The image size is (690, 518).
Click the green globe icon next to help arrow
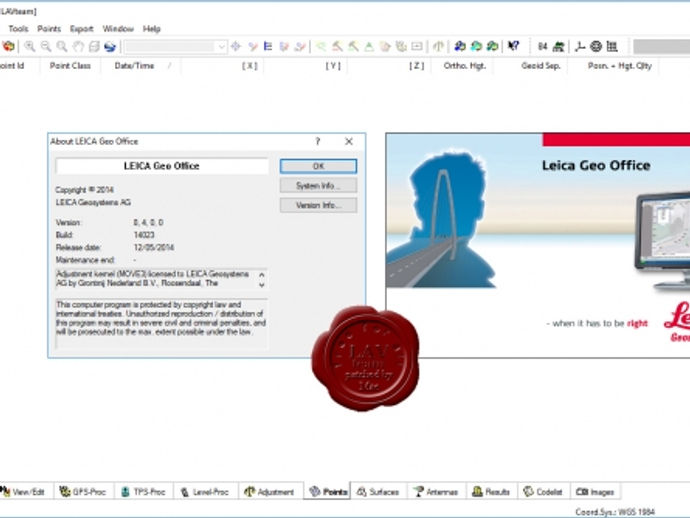492,46
